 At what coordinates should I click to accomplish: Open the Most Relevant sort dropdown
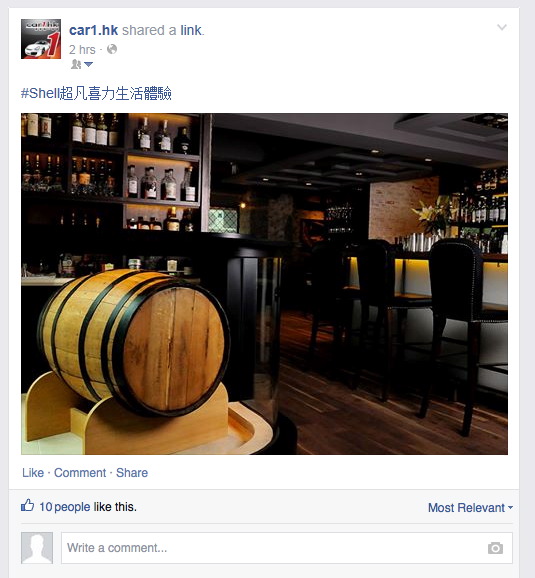[x=470, y=508]
